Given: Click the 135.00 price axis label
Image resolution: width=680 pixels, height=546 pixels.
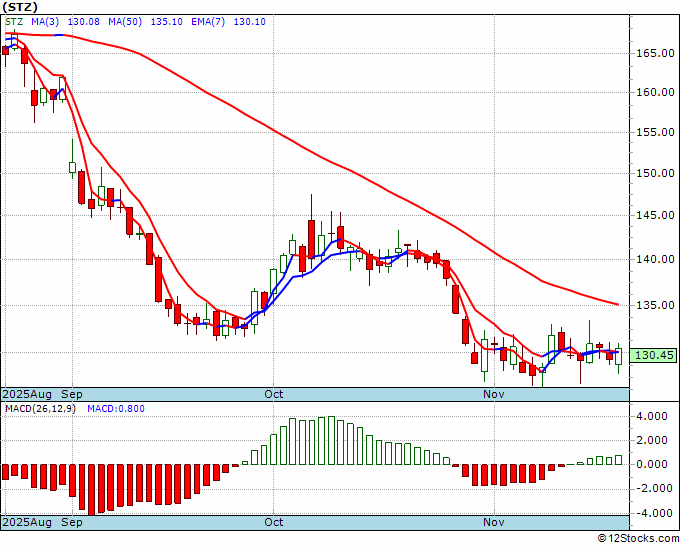Looking at the screenshot, I should tap(655, 305).
